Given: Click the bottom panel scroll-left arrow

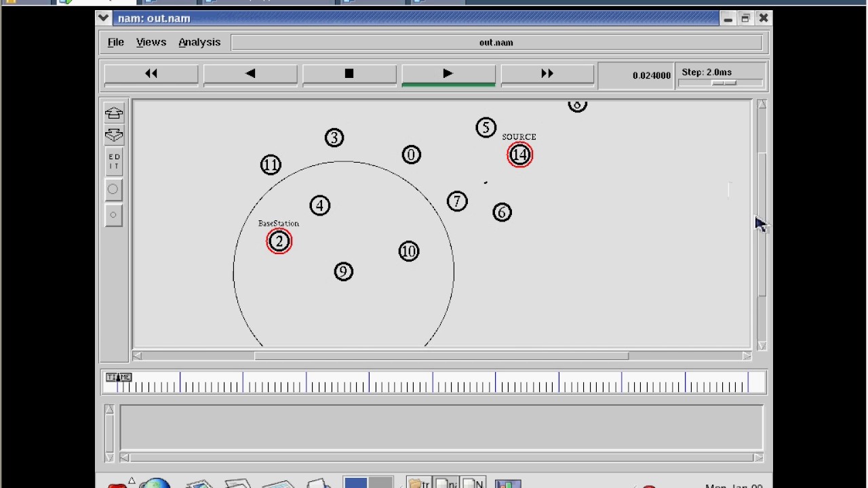Looking at the screenshot, I should click(x=125, y=458).
